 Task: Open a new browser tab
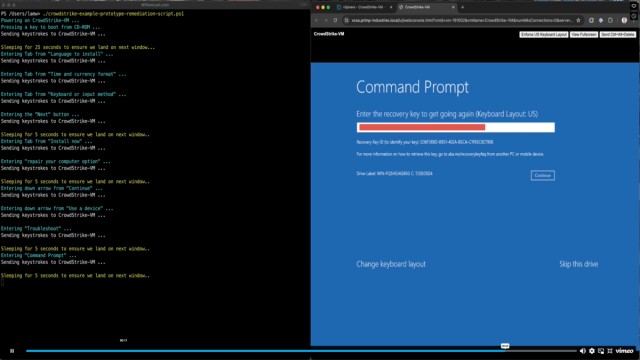[x=462, y=7]
